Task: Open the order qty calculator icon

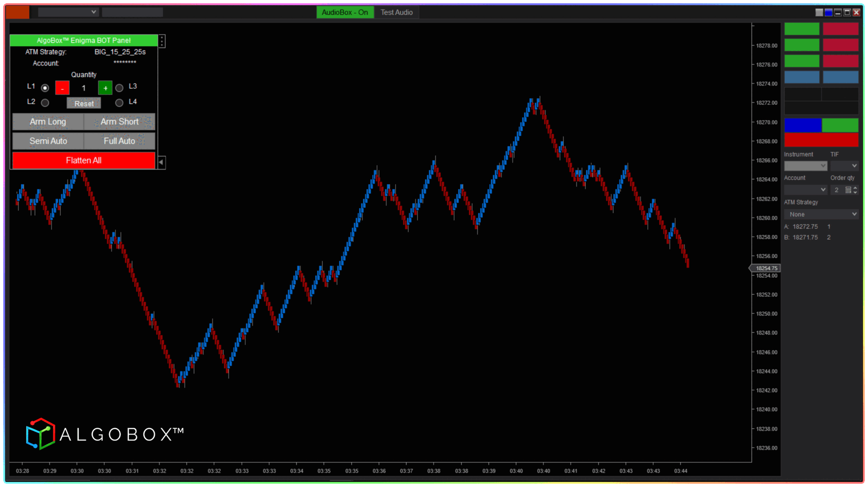Action: click(848, 190)
